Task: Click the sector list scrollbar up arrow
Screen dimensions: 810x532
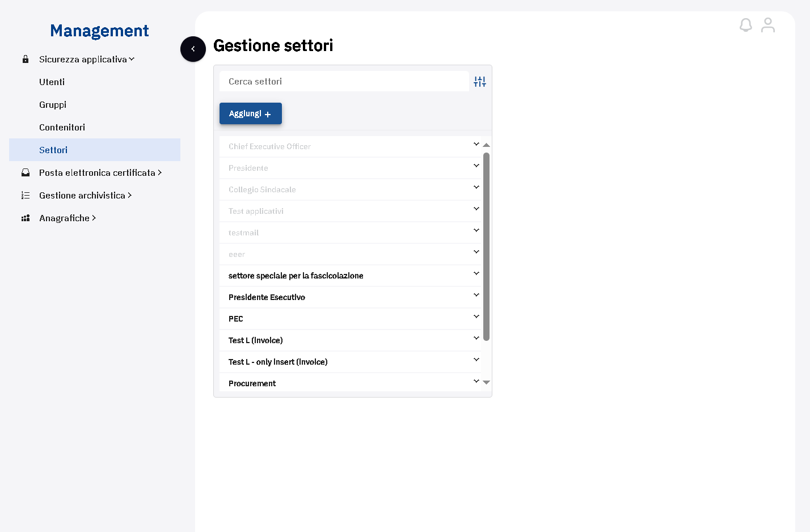Action: pos(486,145)
